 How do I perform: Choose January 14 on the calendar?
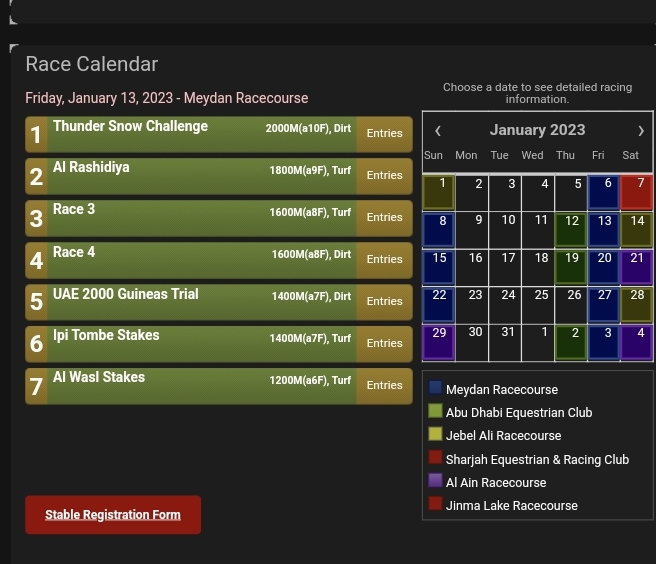(636, 230)
